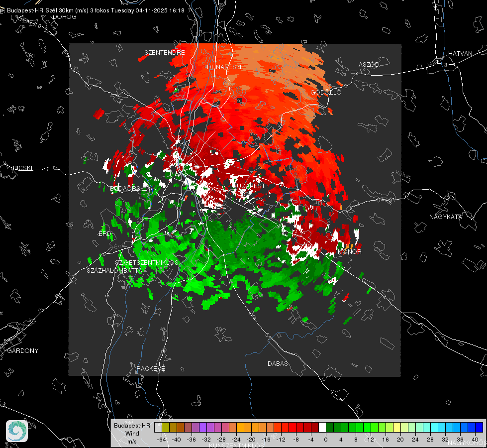Click the radar title text with date 04-11-2025
The height and width of the screenshot is (448, 487).
(96, 10)
